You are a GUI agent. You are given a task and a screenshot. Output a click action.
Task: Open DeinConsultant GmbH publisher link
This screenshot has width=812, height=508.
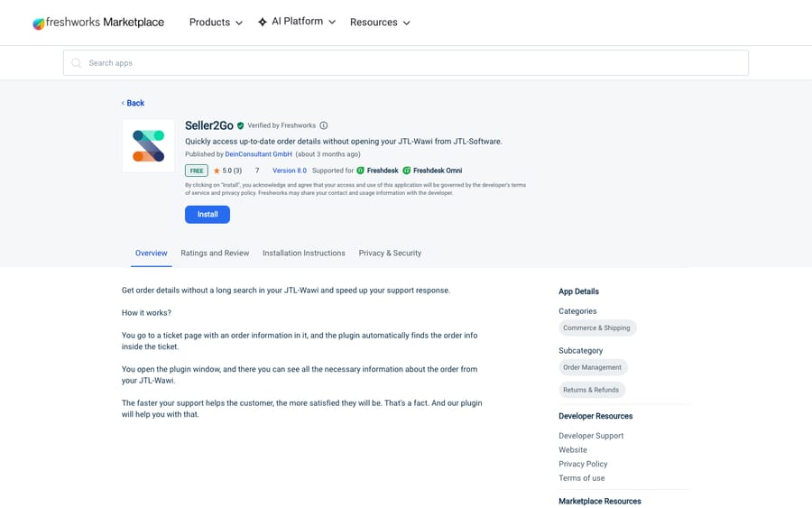258,154
